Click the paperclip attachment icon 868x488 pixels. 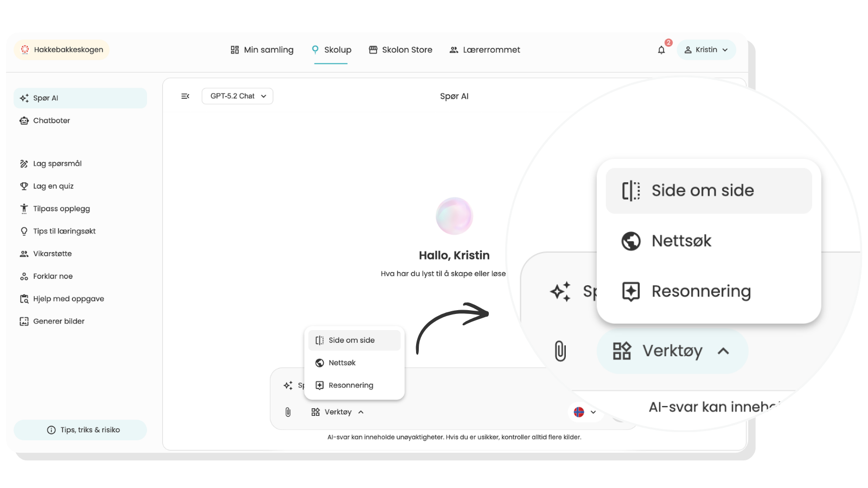point(288,412)
